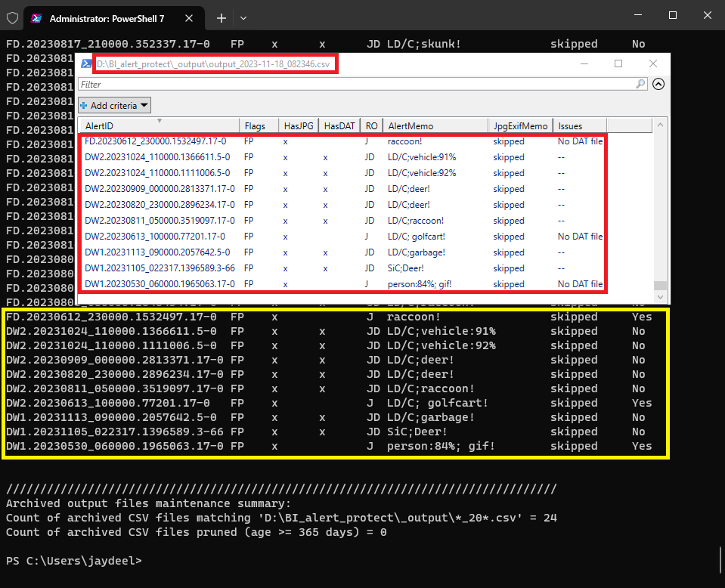Click the 'Count of archived CSV files pruned' line
The height and width of the screenshot is (588, 725).
196,532
